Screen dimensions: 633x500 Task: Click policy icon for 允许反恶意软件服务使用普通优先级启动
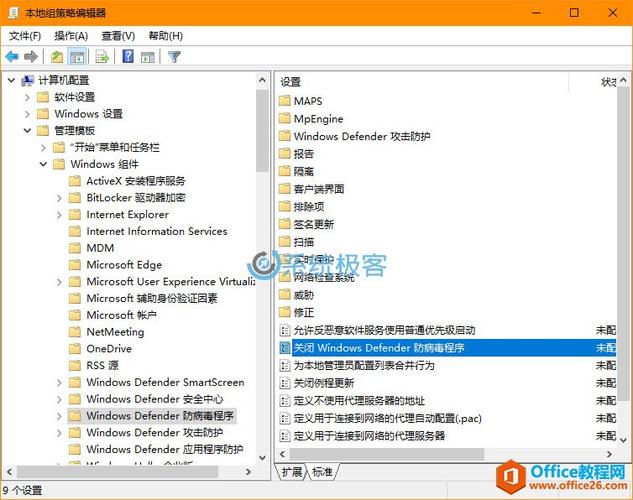(285, 331)
